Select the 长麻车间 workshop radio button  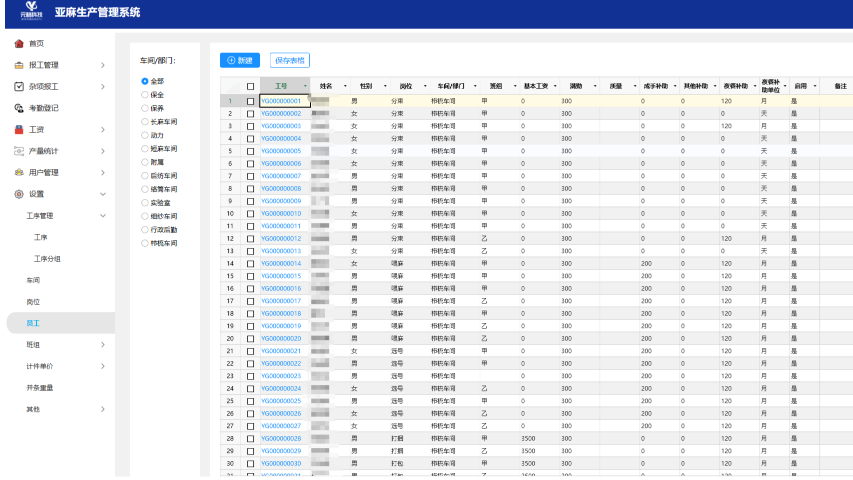pyautogui.click(x=145, y=121)
